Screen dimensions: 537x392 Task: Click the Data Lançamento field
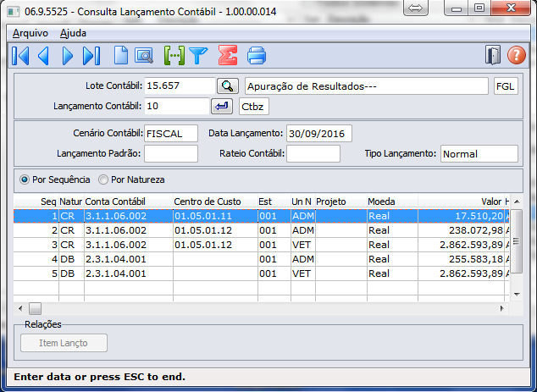[x=319, y=134]
